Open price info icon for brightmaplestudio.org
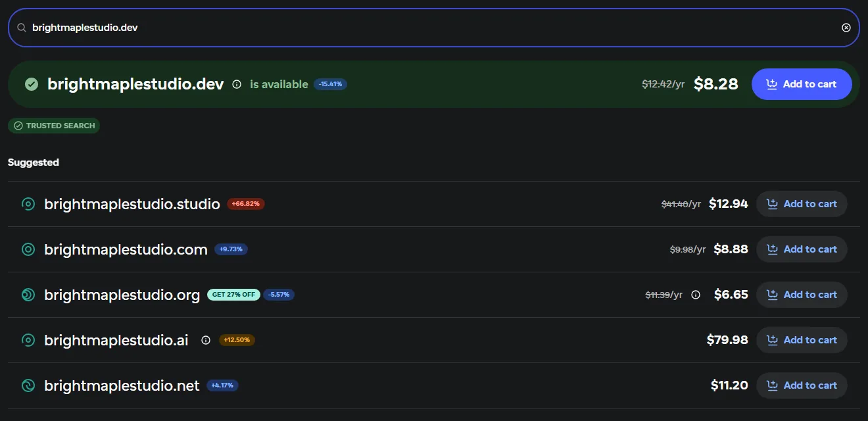Screen dimensions: 868x421 (696, 295)
